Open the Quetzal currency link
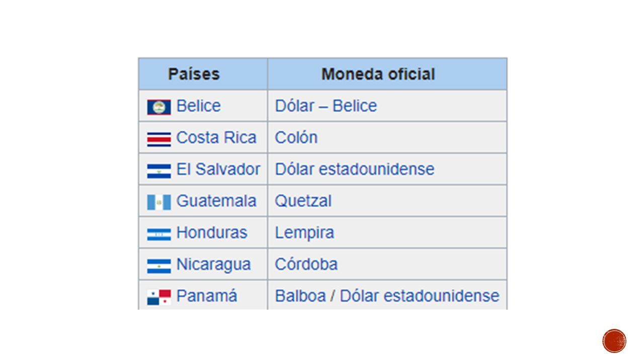 coord(303,201)
